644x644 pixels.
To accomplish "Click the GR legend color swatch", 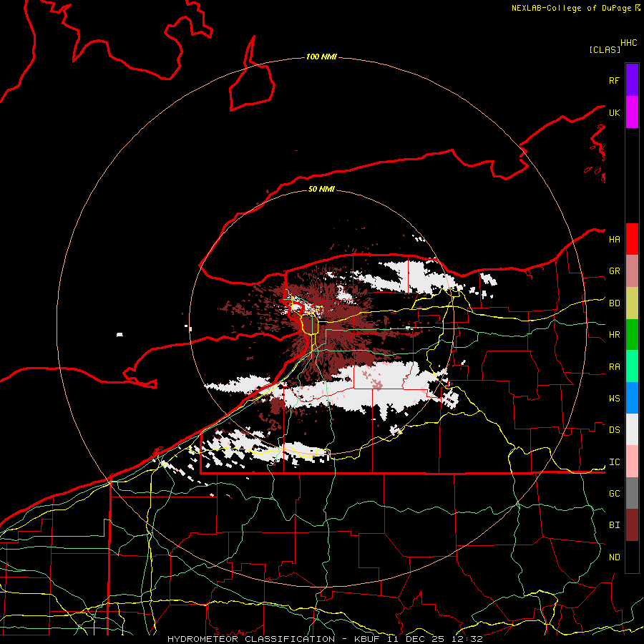I will pos(632,271).
